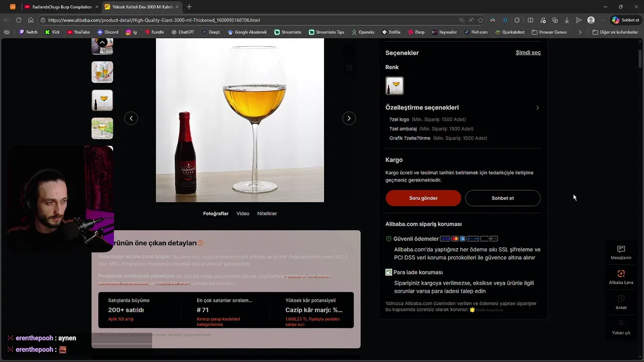Click çekici kâr marjı highlighted link
Image resolution: width=644 pixels, height=362 pixels.
[x=173, y=283]
